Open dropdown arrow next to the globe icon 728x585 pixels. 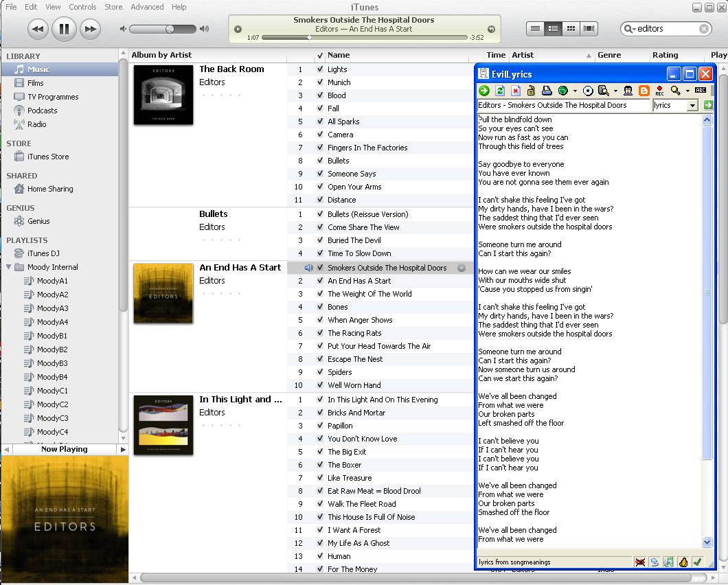pos(576,91)
